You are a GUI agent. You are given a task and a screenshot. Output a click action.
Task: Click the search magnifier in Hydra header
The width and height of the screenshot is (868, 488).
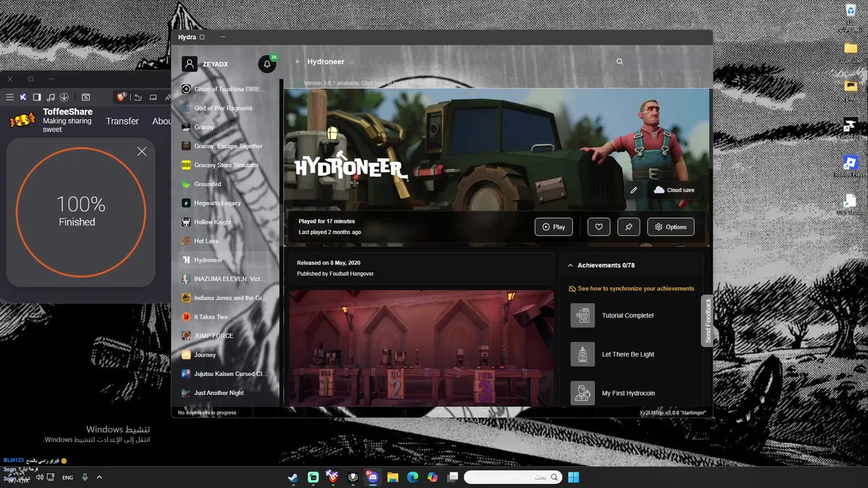point(619,62)
